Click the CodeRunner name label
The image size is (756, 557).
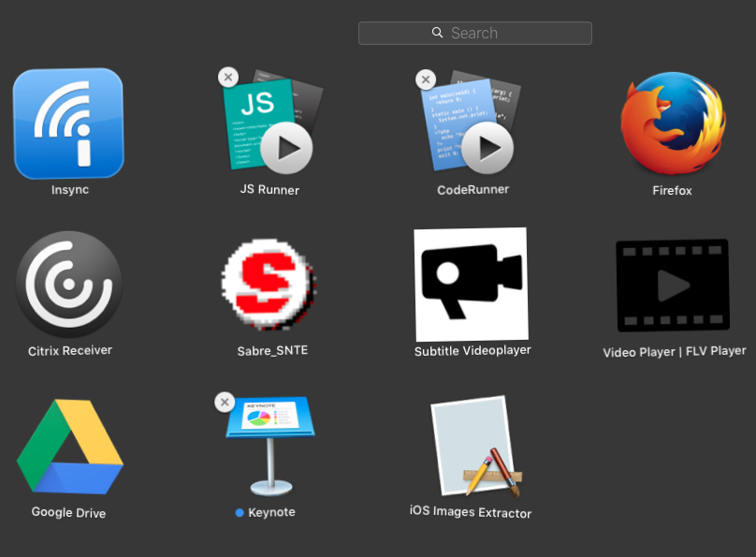[473, 189]
